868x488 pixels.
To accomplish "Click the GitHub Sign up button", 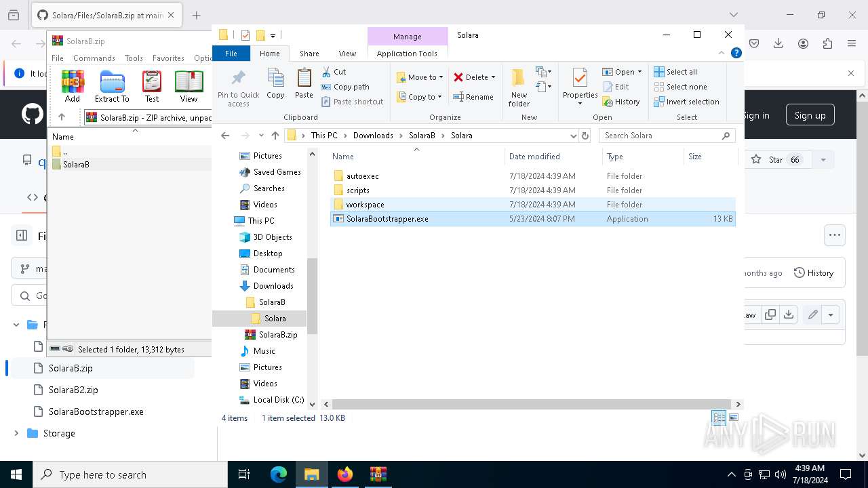I will click(x=810, y=115).
